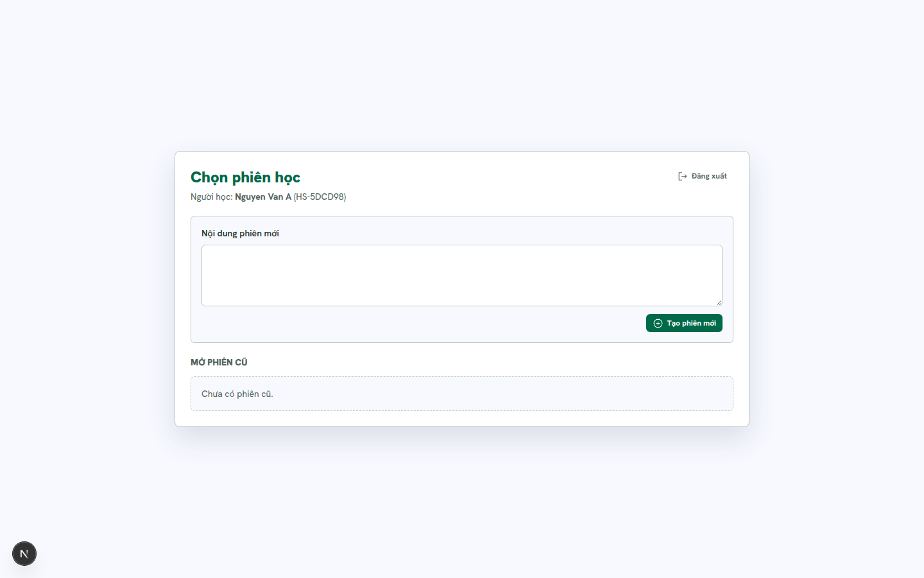Create a session with Tạo phiên mới

[x=684, y=323]
